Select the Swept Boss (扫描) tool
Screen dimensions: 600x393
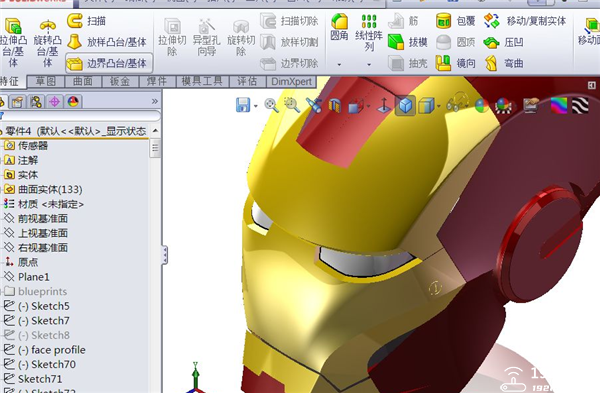click(x=86, y=21)
